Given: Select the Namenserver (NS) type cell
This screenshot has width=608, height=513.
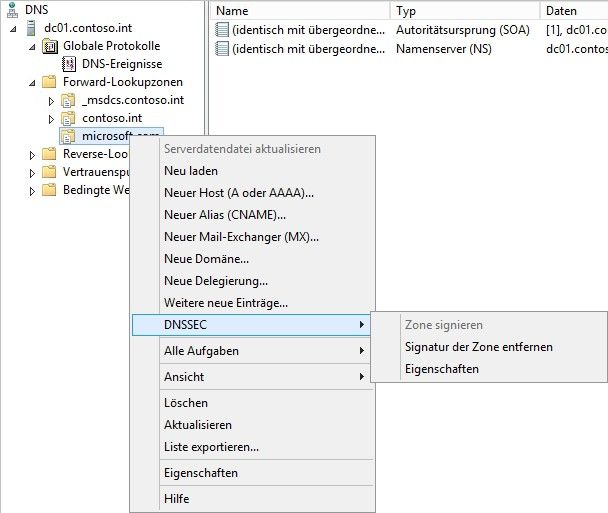Looking at the screenshot, I should click(444, 49).
